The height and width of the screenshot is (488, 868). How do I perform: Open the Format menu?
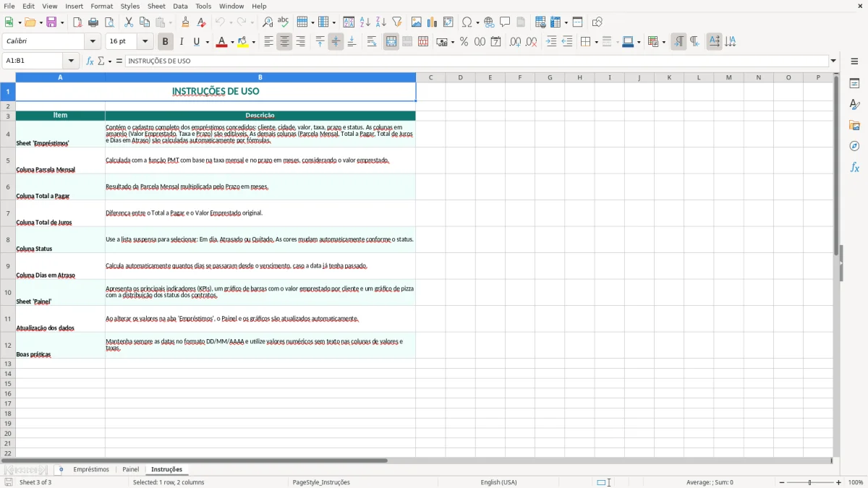(102, 6)
